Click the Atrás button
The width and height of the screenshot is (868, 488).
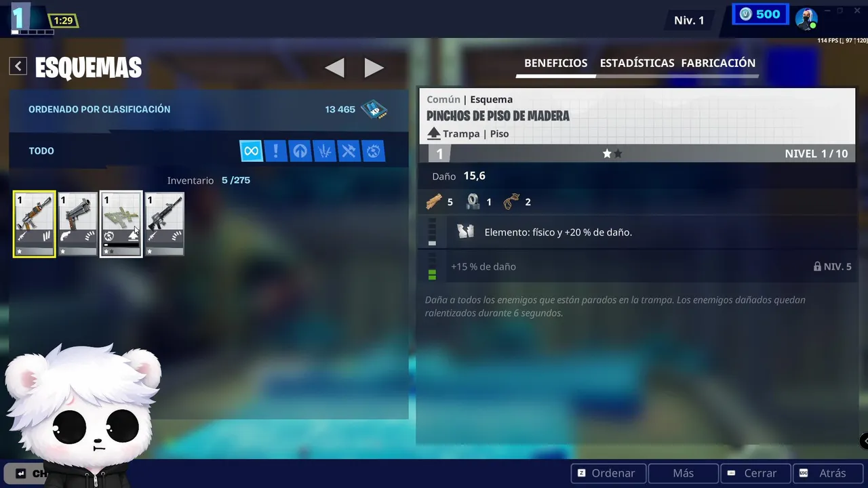(828, 473)
